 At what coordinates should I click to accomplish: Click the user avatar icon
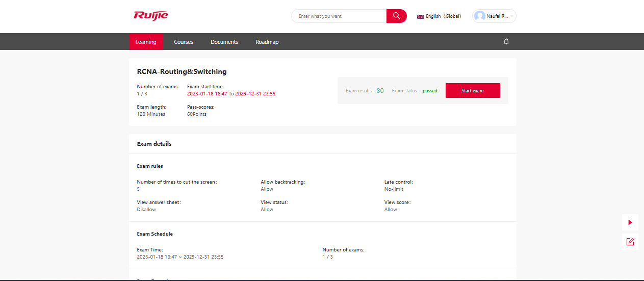point(480,16)
